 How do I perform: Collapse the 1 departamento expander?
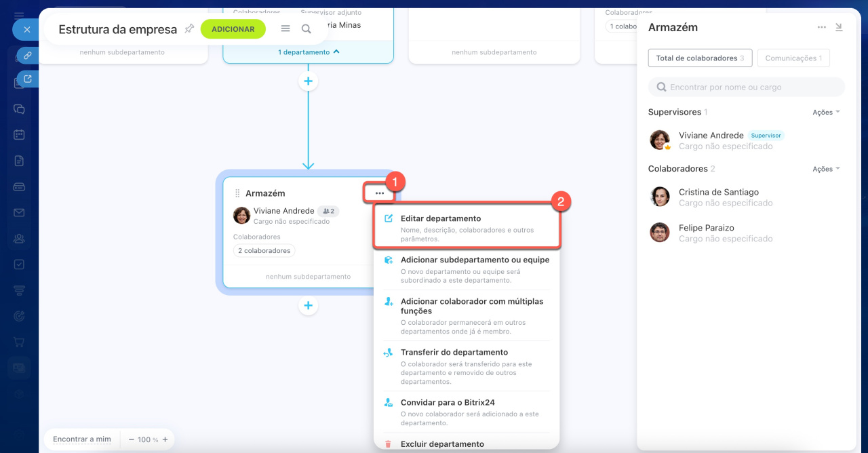[x=309, y=52]
